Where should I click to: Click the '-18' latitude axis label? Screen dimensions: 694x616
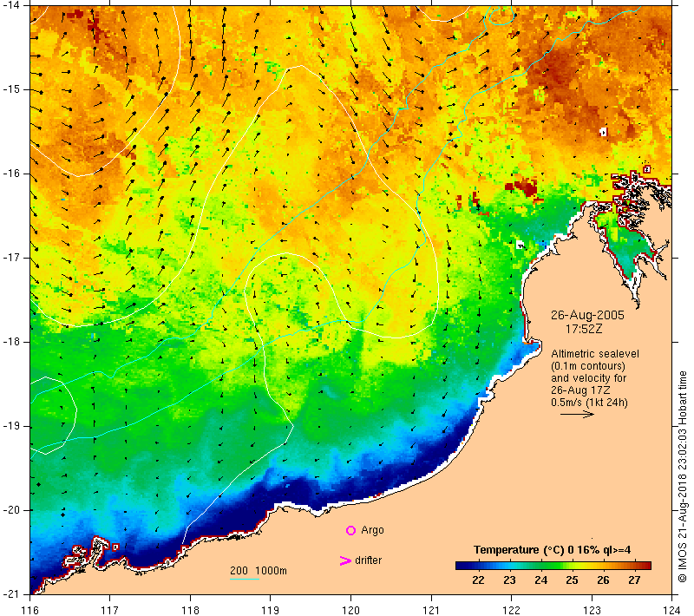coord(12,342)
